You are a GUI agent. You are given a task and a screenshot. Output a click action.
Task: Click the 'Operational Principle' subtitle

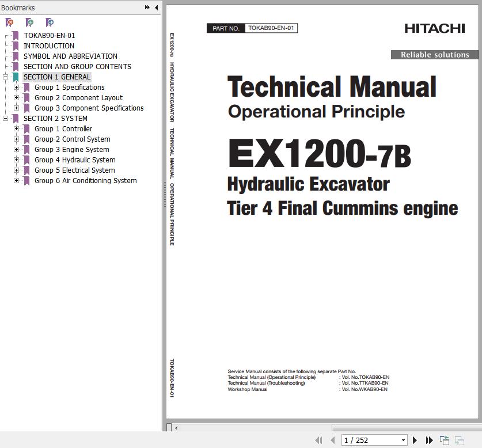[x=316, y=112]
